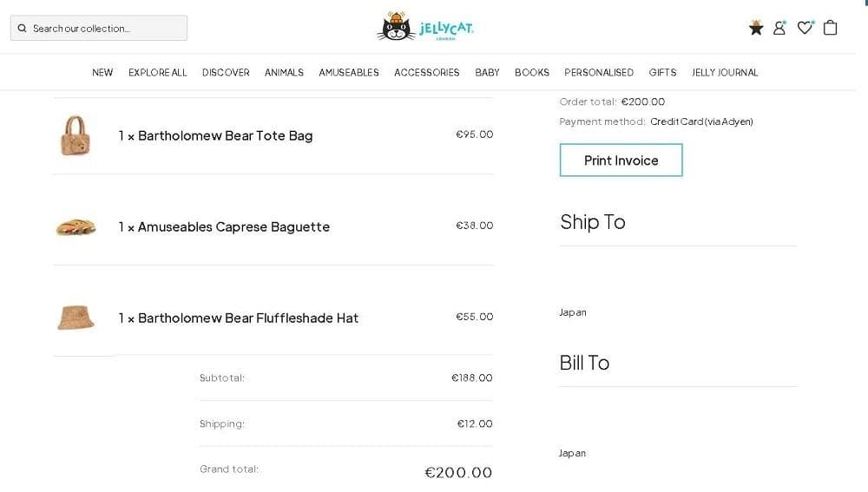Click the Bartholomew Bear Tote Bag name

tap(225, 136)
